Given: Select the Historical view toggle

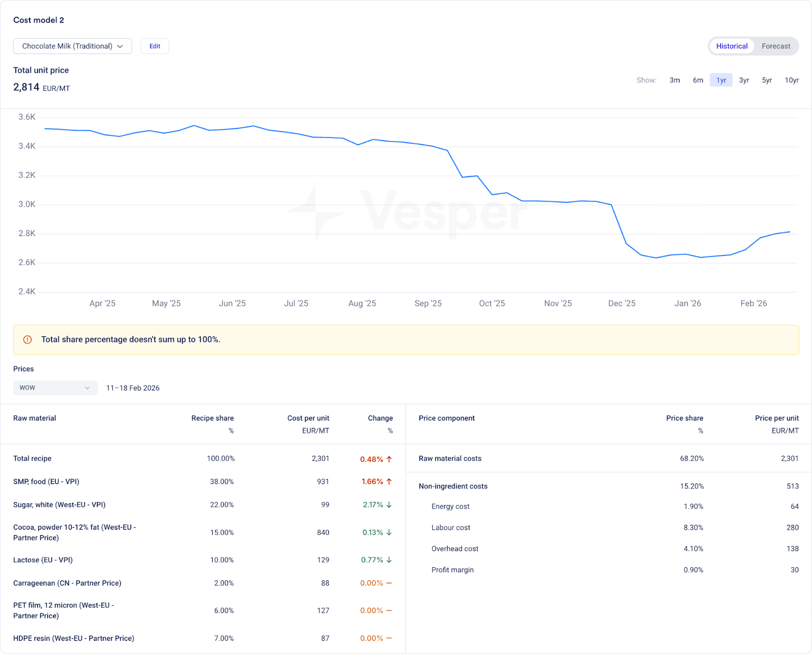Looking at the screenshot, I should pos(732,46).
